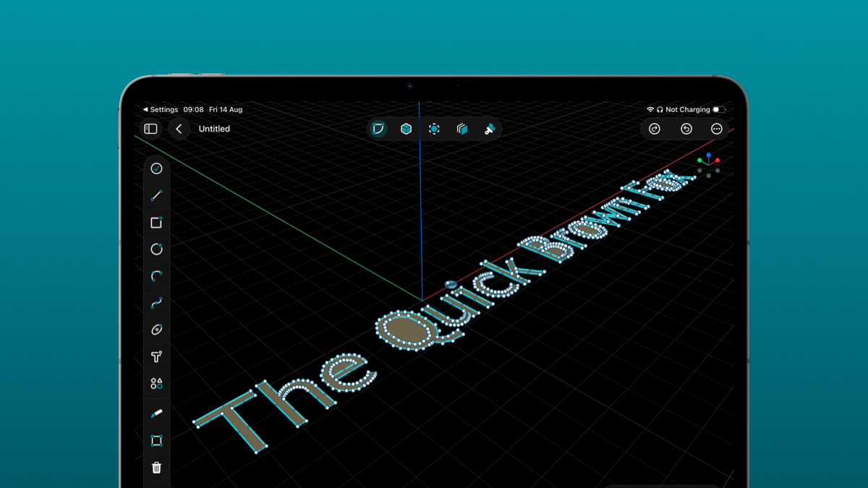868x488 pixels.
Task: Select the Spline tool
Action: coord(156,303)
